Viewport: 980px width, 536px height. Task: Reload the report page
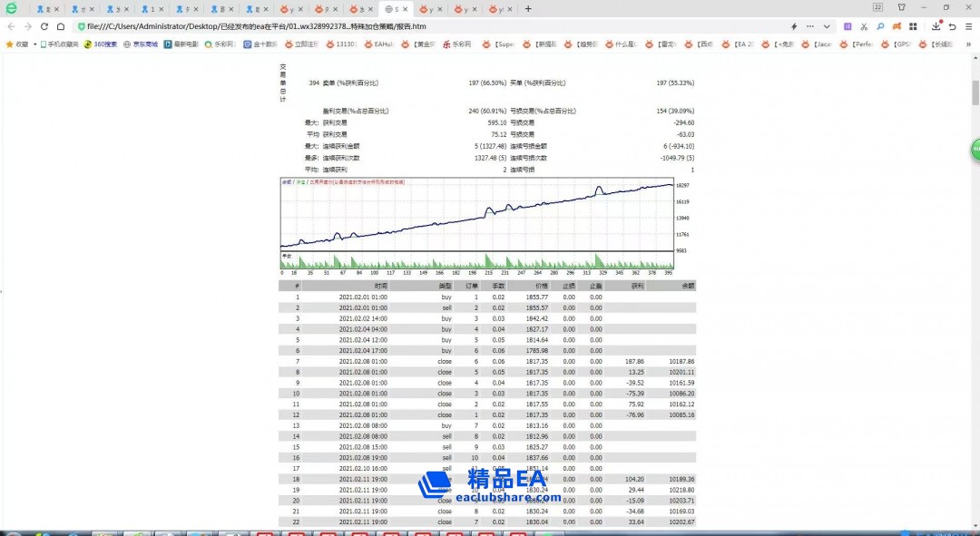[44, 26]
